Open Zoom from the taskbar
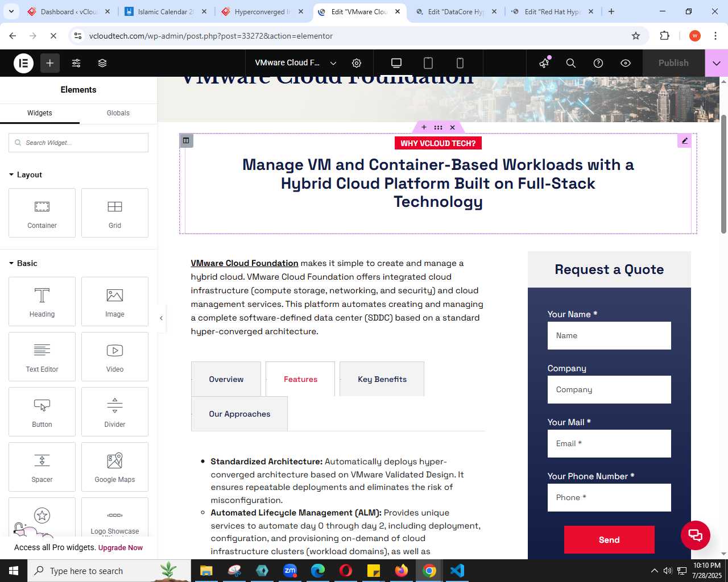The width and height of the screenshot is (728, 582). [x=290, y=571]
